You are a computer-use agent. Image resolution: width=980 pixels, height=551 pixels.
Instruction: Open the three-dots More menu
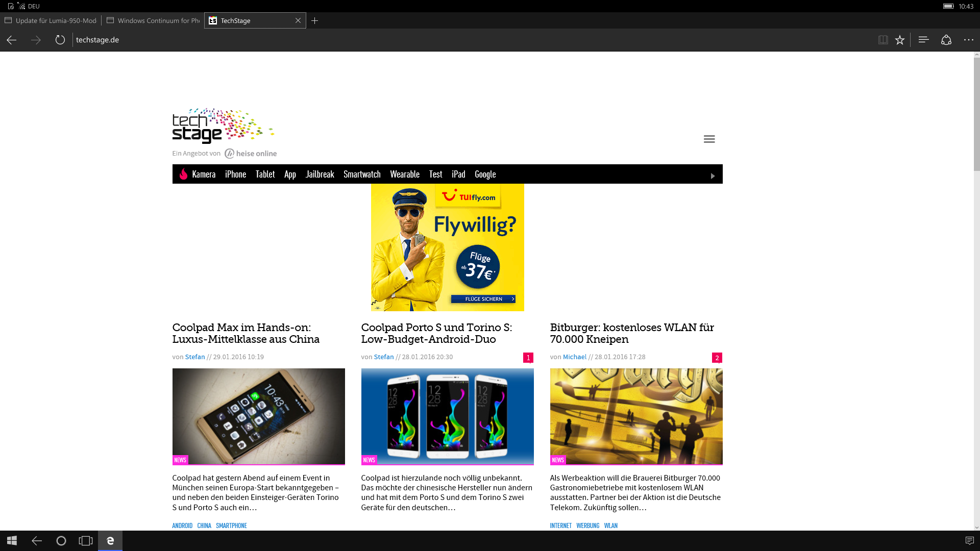pyautogui.click(x=968, y=40)
